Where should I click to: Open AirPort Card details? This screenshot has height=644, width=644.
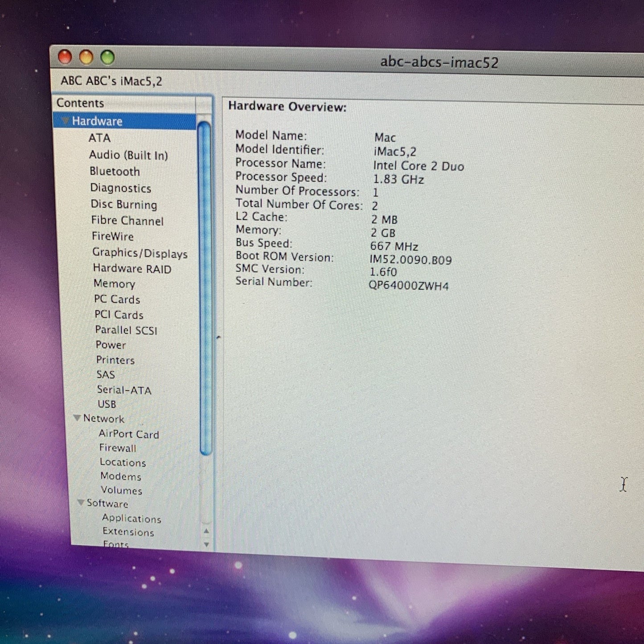click(129, 434)
